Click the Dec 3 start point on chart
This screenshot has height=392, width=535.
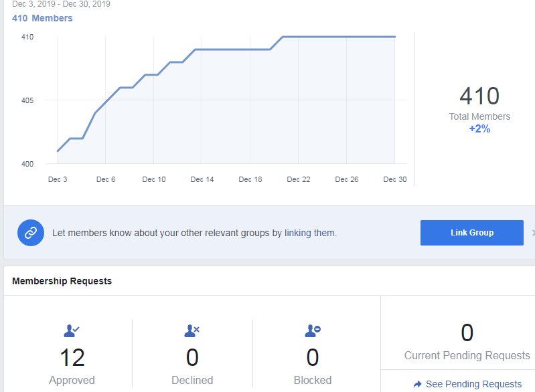coord(58,151)
